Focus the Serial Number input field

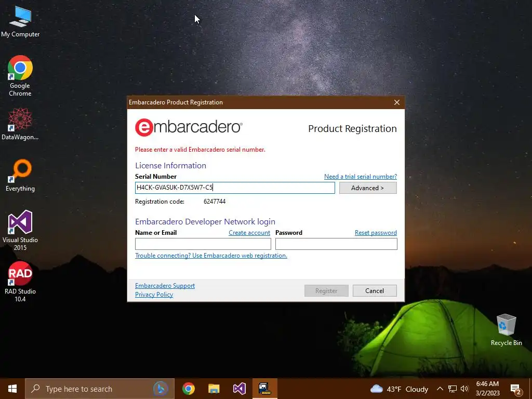click(235, 188)
